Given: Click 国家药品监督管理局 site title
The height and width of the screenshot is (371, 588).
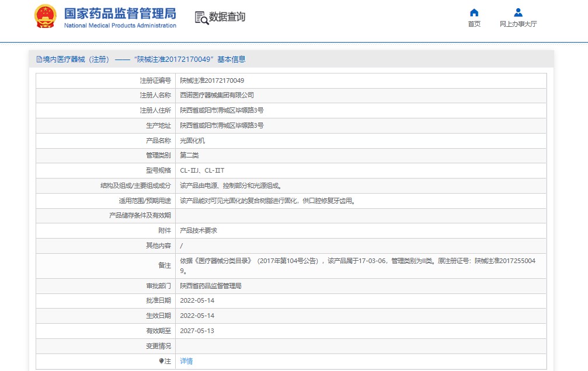Looking at the screenshot, I should [120, 13].
